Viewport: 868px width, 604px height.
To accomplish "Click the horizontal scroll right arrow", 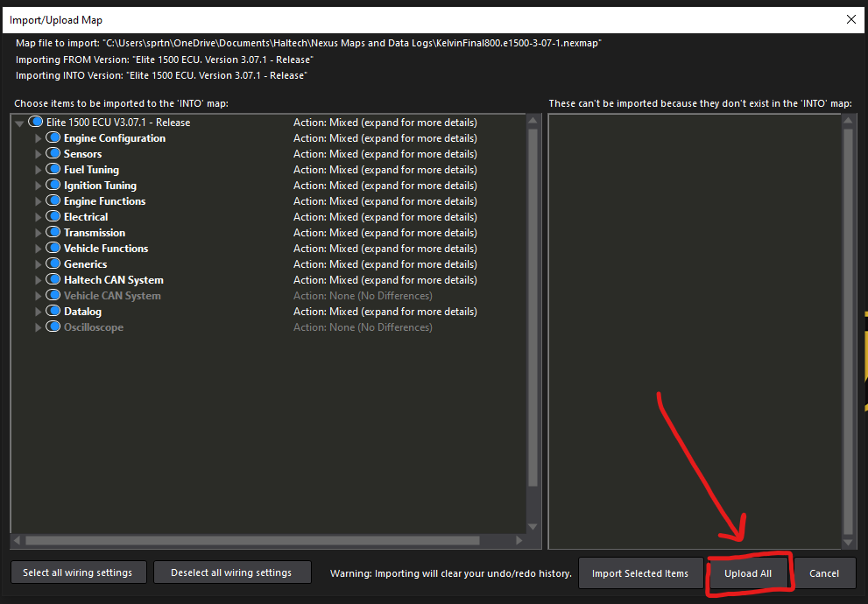I will [x=519, y=540].
